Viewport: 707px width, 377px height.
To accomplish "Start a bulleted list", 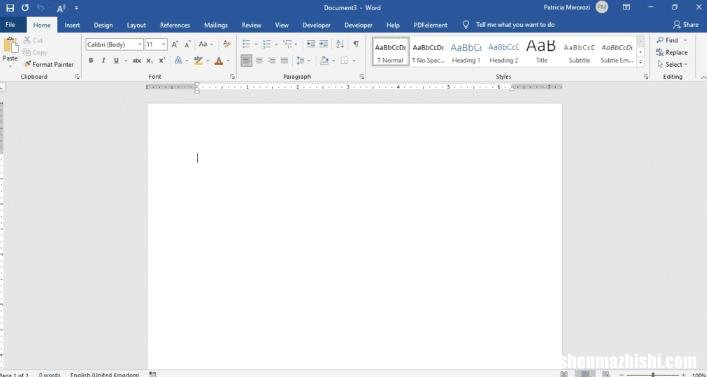I will 246,44.
